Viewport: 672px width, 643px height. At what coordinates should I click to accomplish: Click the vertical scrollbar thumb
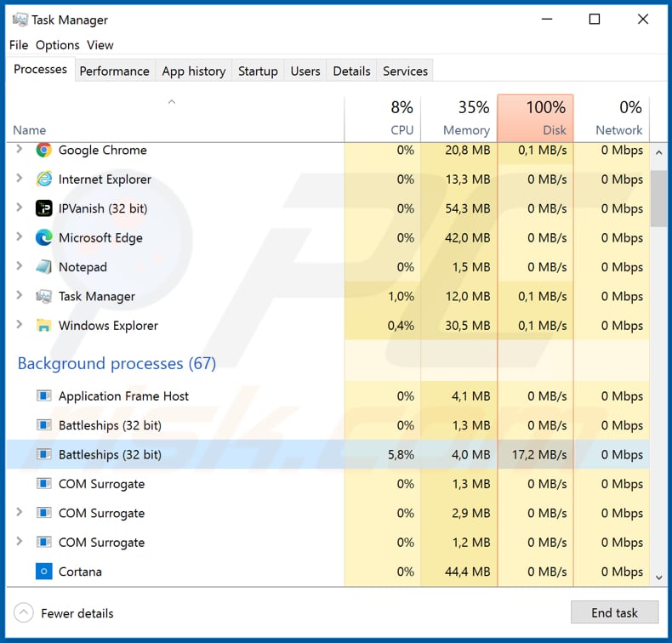[x=658, y=198]
